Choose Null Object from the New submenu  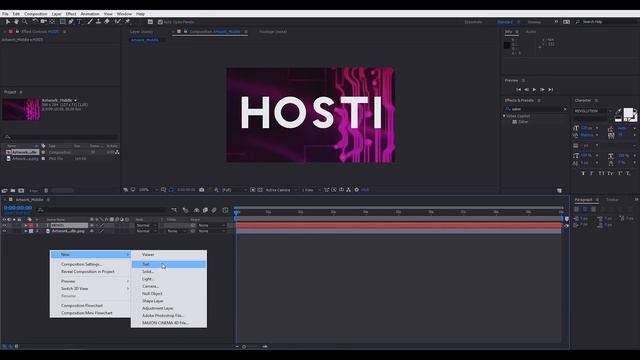point(169,294)
